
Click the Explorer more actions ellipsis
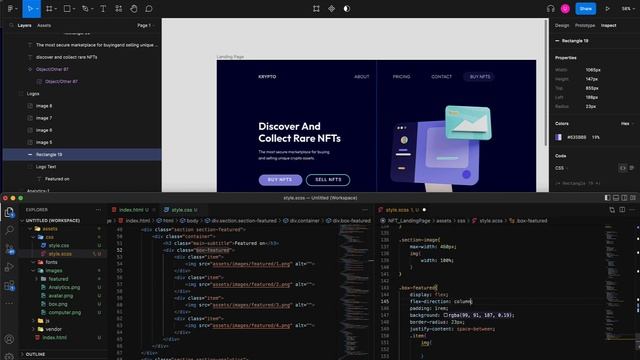(98, 210)
